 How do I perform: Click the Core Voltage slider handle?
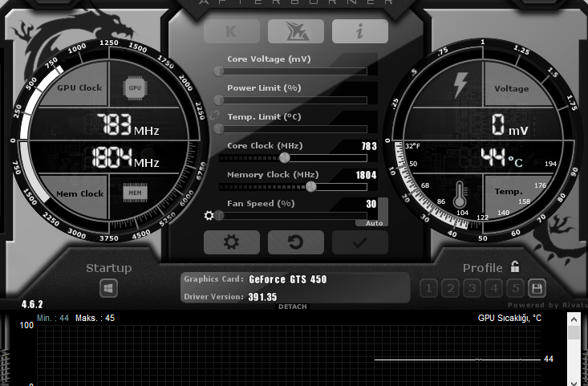219,71
